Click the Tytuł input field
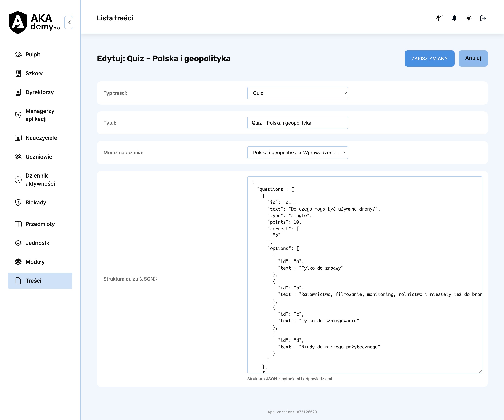The image size is (504, 420). [x=297, y=123]
